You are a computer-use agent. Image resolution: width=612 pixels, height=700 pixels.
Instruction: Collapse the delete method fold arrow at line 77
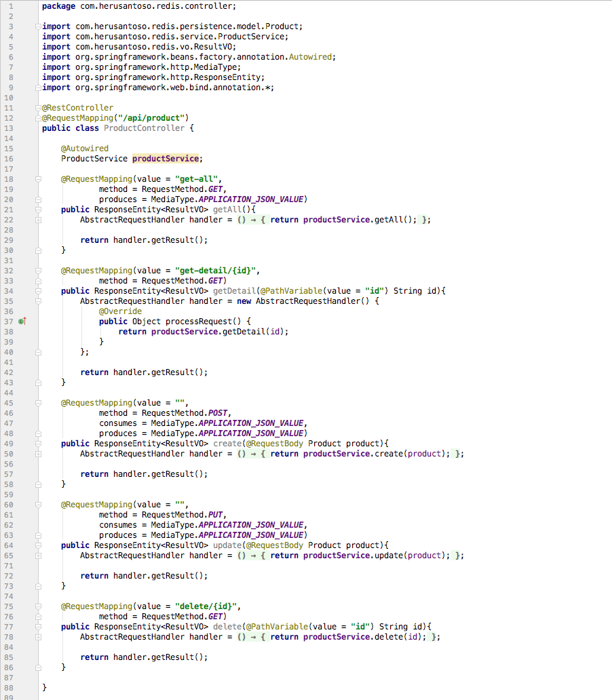click(x=39, y=626)
